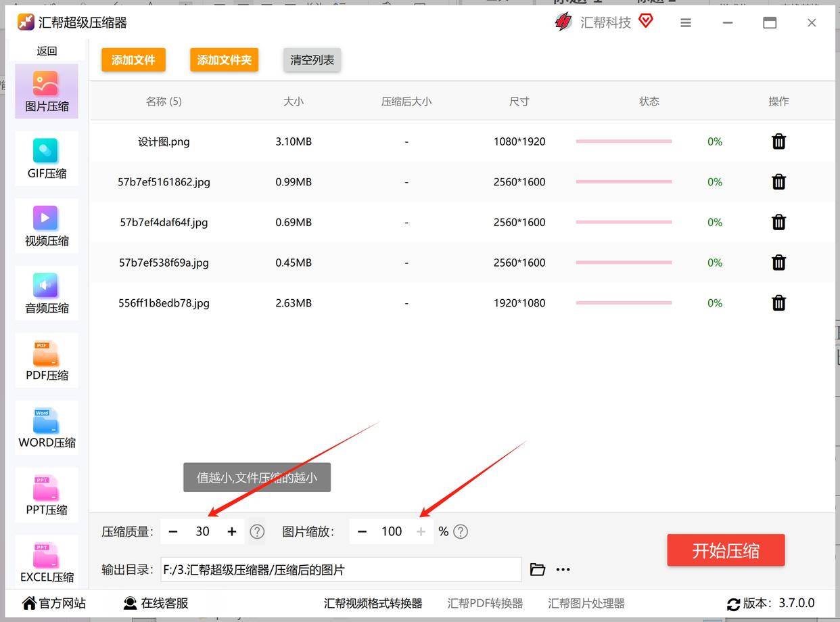840x622 pixels.
Task: Select file name 556ff1b8edb78.jpg
Action: tap(164, 303)
